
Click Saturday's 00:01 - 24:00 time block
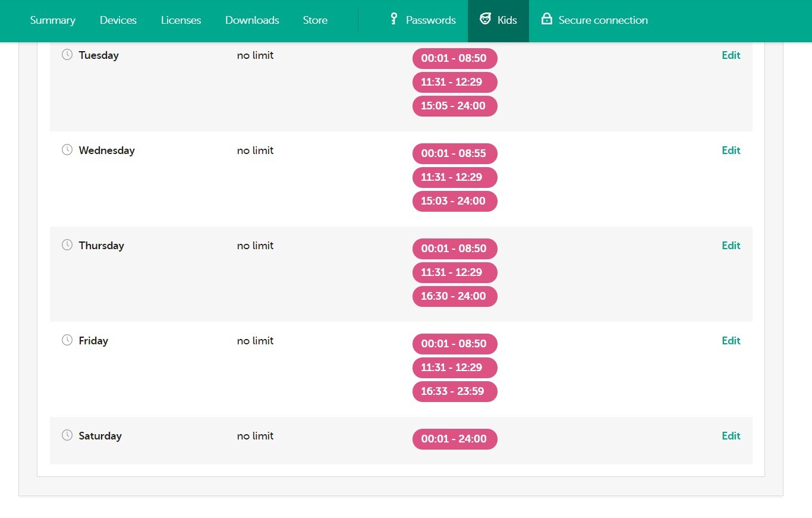point(455,439)
